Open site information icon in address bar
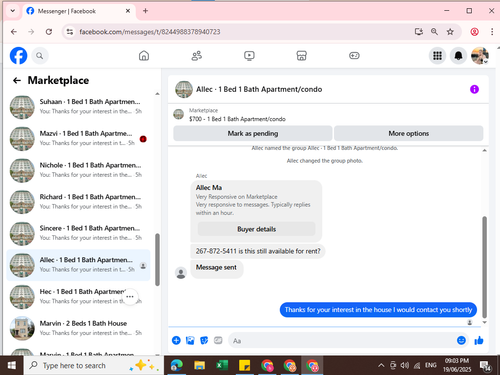500x375 pixels. pos(70,32)
